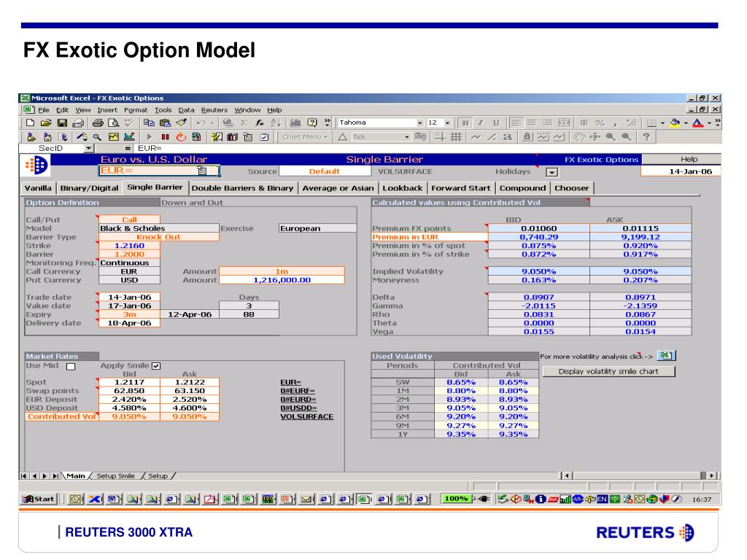747x560 pixels.
Task: Expand the Fill Color dropdown arrow
Action: pos(686,122)
